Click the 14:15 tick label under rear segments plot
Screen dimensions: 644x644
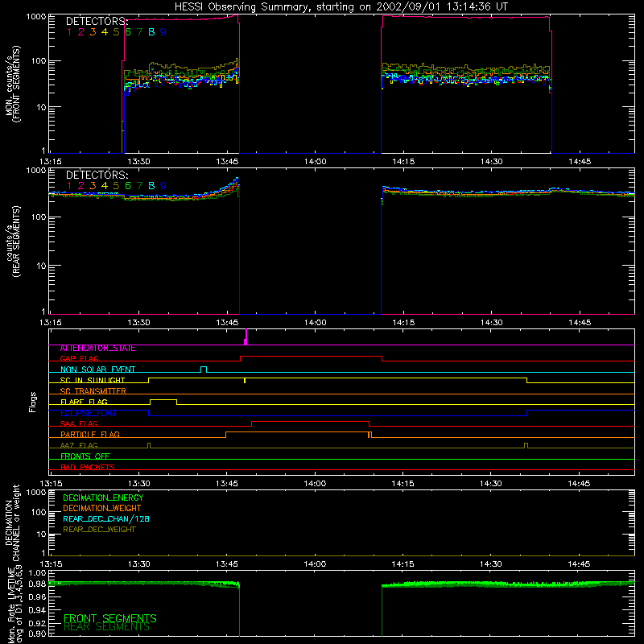[x=403, y=323]
